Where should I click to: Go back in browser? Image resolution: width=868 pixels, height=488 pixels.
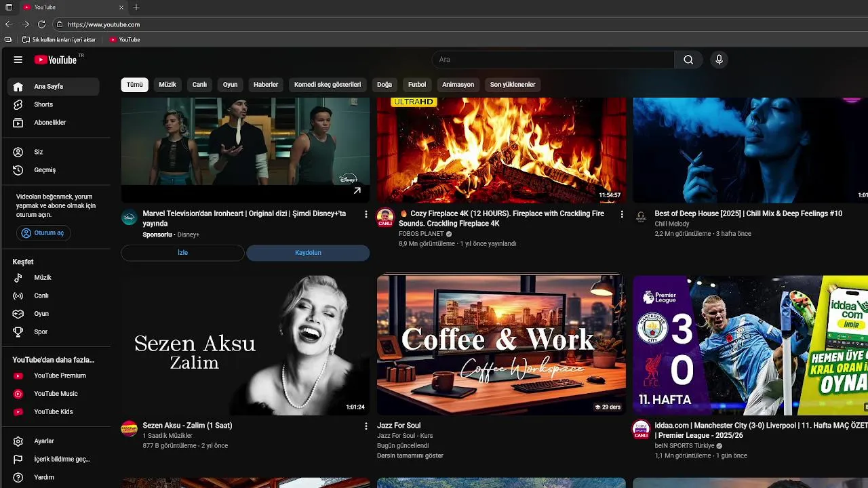[9, 24]
